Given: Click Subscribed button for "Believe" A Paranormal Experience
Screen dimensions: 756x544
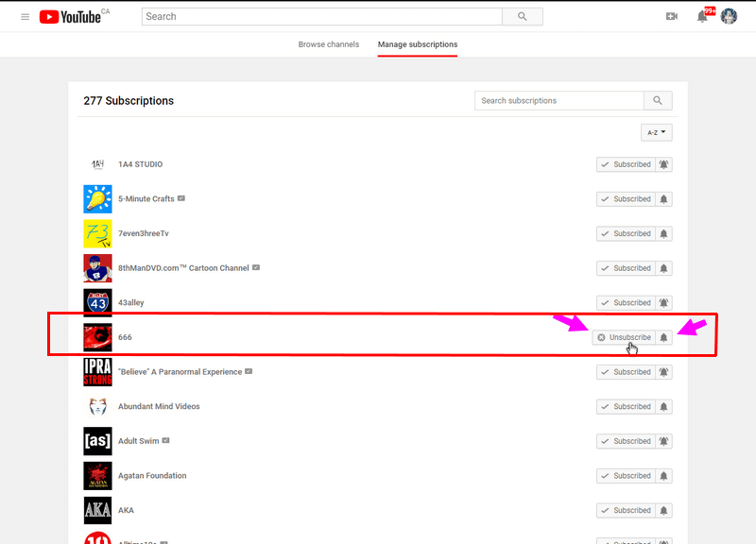Looking at the screenshot, I should click(x=626, y=372).
